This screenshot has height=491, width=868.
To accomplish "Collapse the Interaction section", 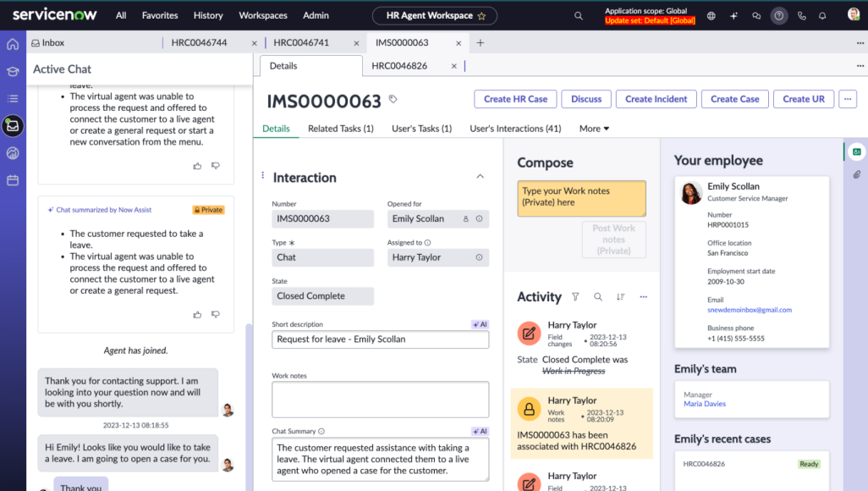I will tap(480, 177).
